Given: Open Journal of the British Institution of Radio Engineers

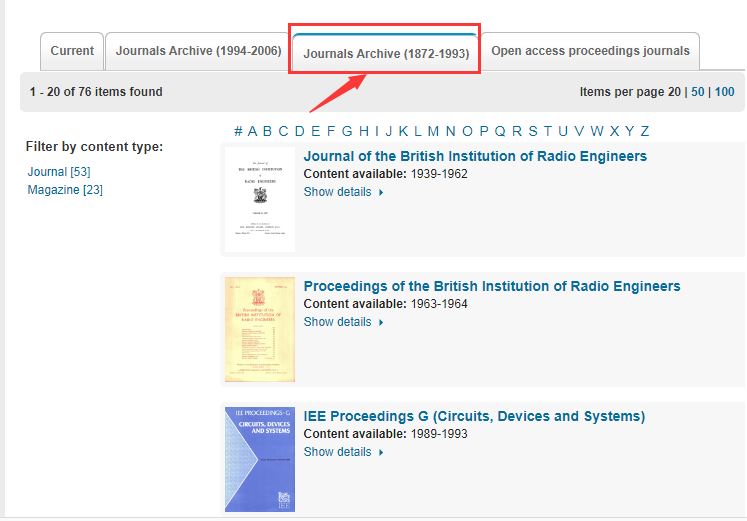Looking at the screenshot, I should pos(475,156).
